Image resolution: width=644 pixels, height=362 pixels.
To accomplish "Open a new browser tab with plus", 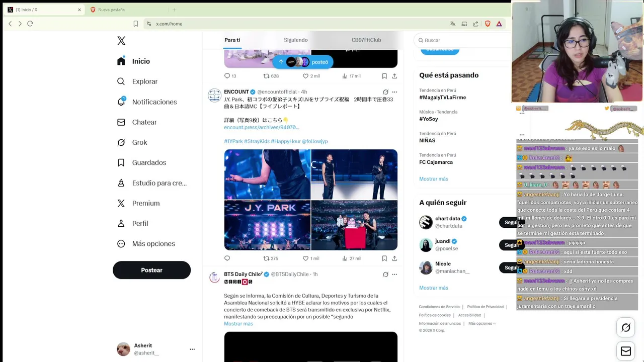I will pyautogui.click(x=174, y=10).
